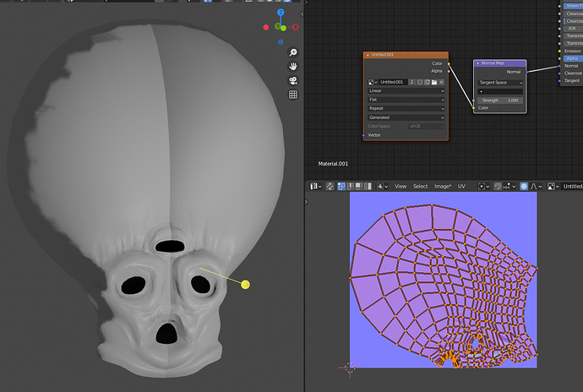The height and width of the screenshot is (392, 583).
Task: Click the UV map field in Normal Map node
Action: pyautogui.click(x=500, y=91)
